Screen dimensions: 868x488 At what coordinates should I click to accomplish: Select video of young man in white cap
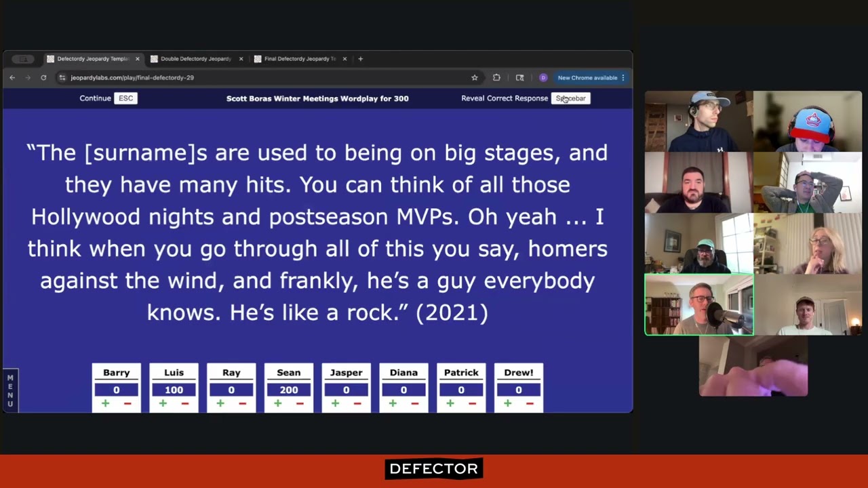[x=808, y=305]
